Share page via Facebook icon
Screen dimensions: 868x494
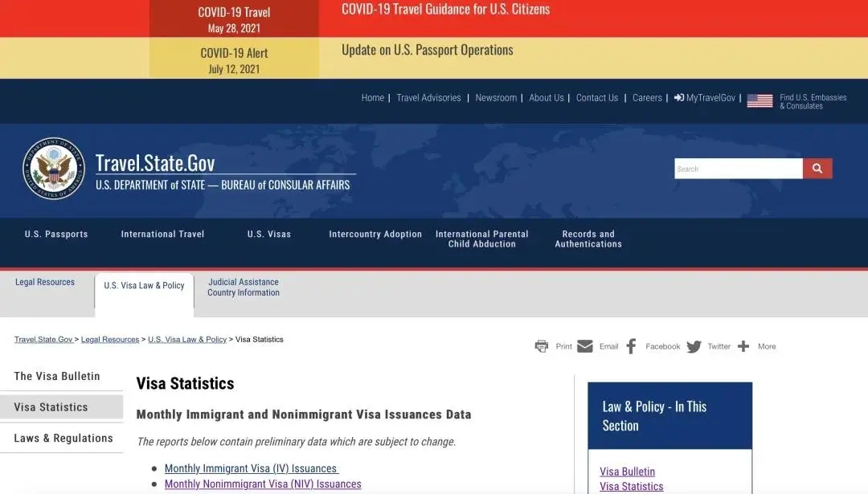coord(632,346)
